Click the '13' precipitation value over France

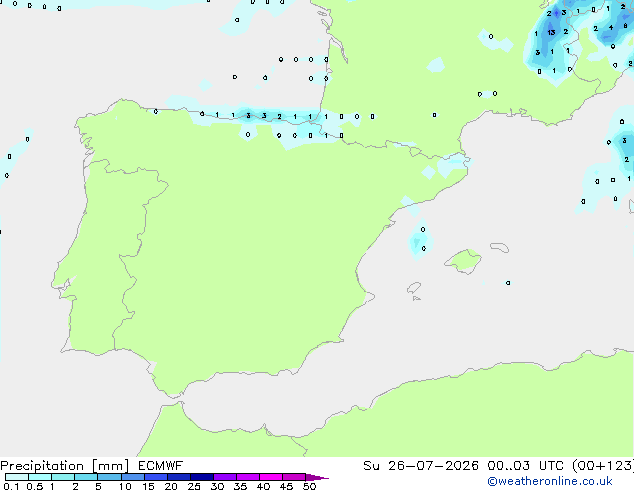tap(551, 32)
